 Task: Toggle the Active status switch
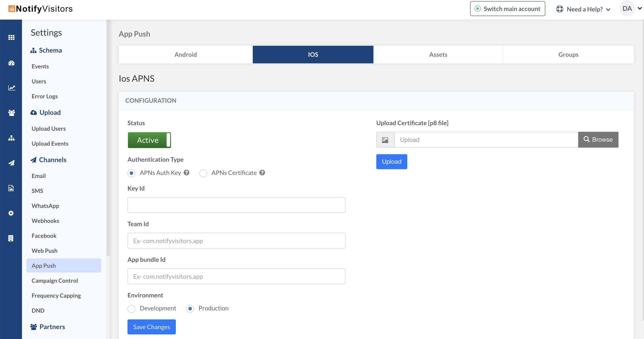(x=149, y=140)
